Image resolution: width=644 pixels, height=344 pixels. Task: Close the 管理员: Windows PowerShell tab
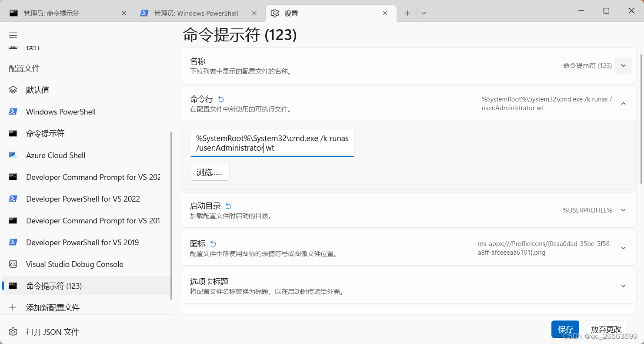click(254, 13)
